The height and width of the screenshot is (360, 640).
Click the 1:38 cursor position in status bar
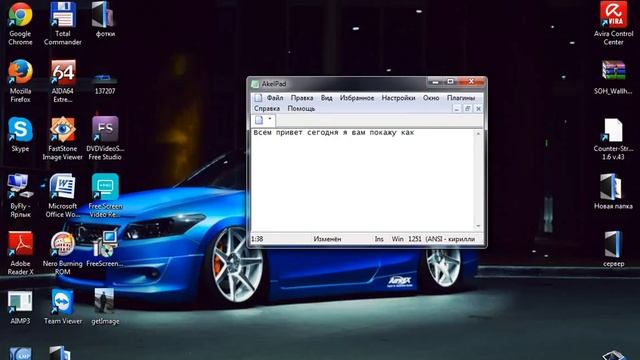257,239
